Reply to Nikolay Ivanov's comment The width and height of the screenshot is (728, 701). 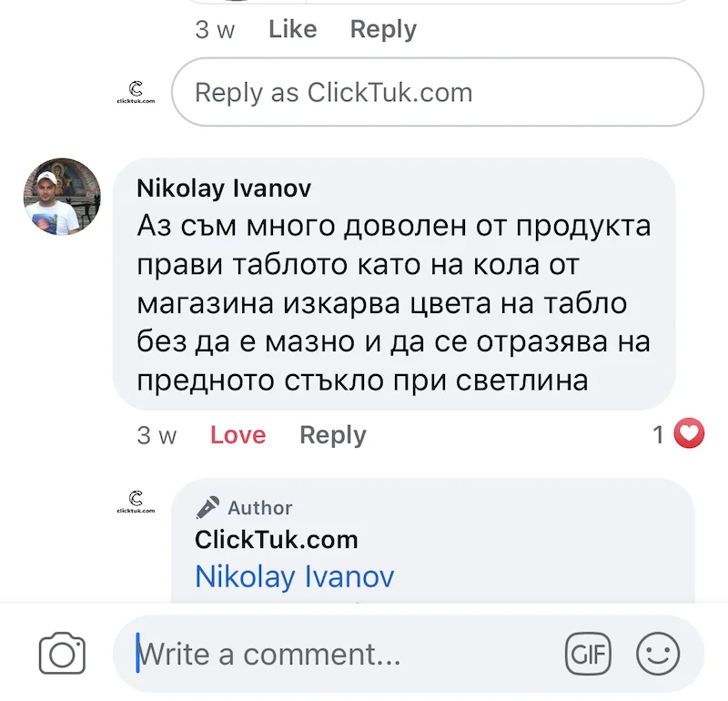[332, 435]
